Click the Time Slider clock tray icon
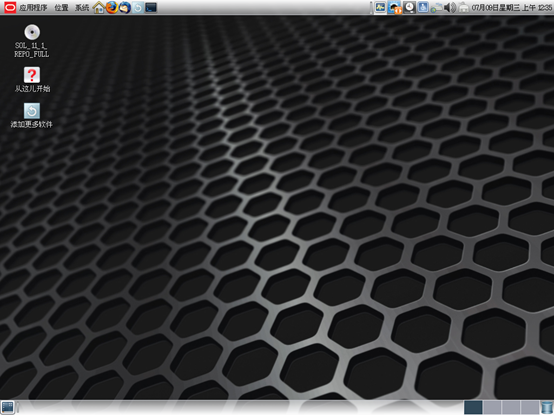This screenshot has width=554, height=415. pos(409,7)
